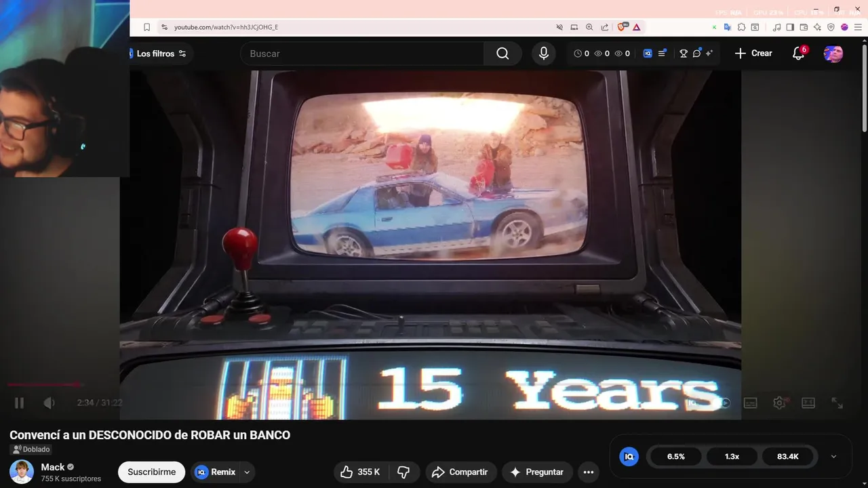Click the red video progress bar
Viewport: 868px width, 488px height.
pos(43,385)
